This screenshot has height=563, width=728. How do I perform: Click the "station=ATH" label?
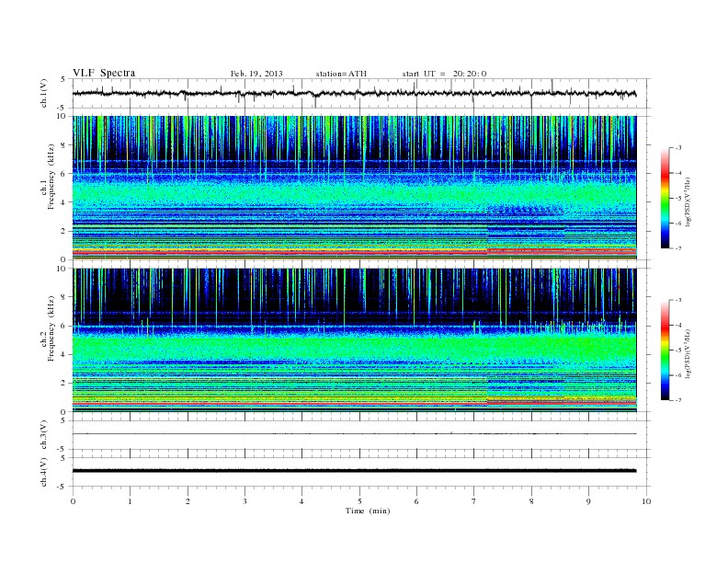(x=341, y=74)
